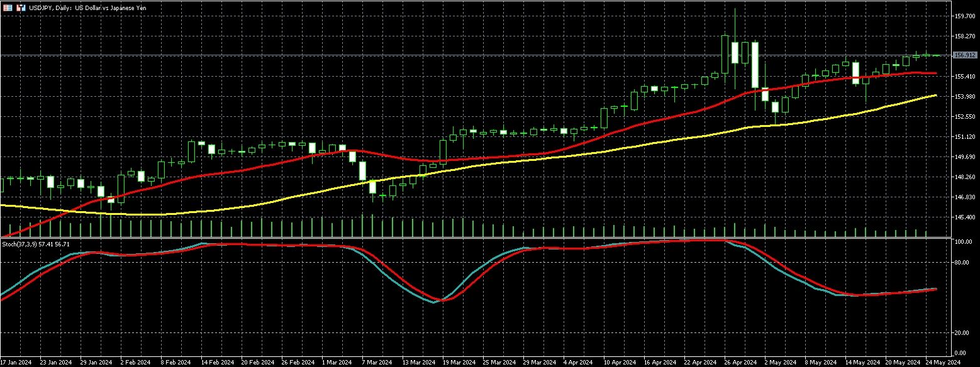Click the '29 Jan 2024' date label
Viewport: 980px width, 367px height.
point(96,363)
